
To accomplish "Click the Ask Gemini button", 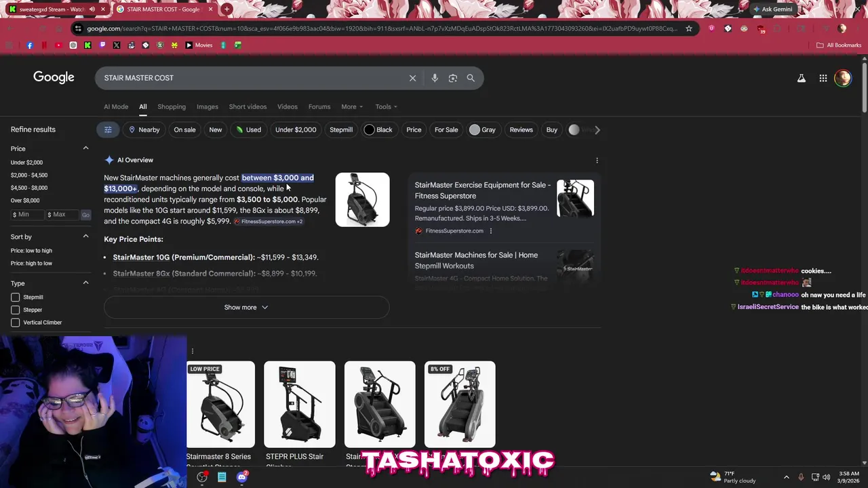I will pyautogui.click(x=772, y=9).
